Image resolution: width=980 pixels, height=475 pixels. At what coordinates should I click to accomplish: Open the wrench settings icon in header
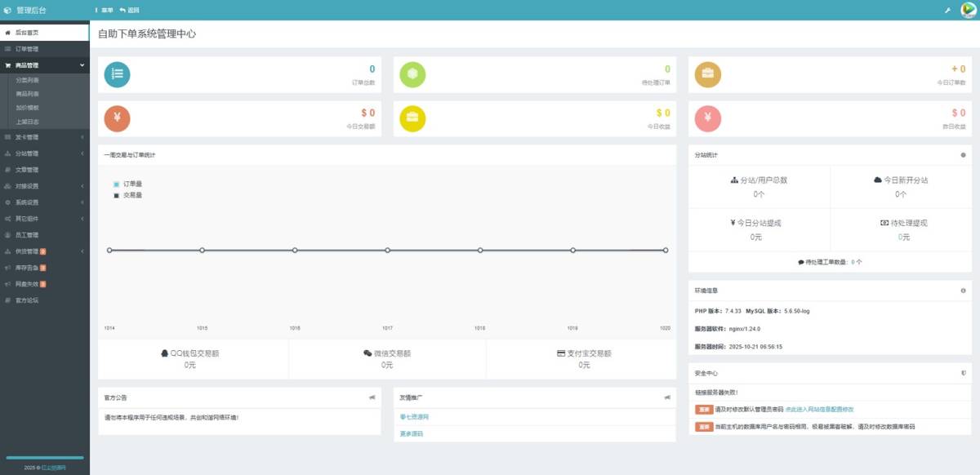947,11
